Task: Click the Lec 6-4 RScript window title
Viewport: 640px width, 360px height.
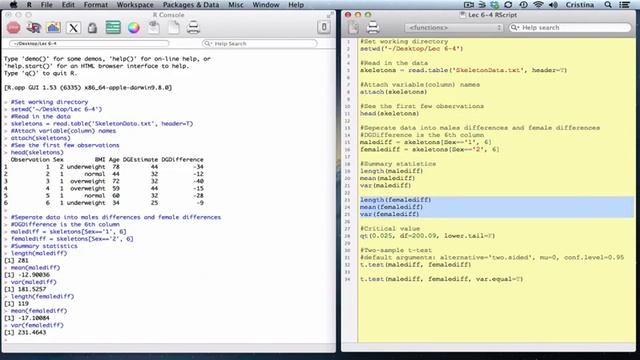Action: point(492,15)
